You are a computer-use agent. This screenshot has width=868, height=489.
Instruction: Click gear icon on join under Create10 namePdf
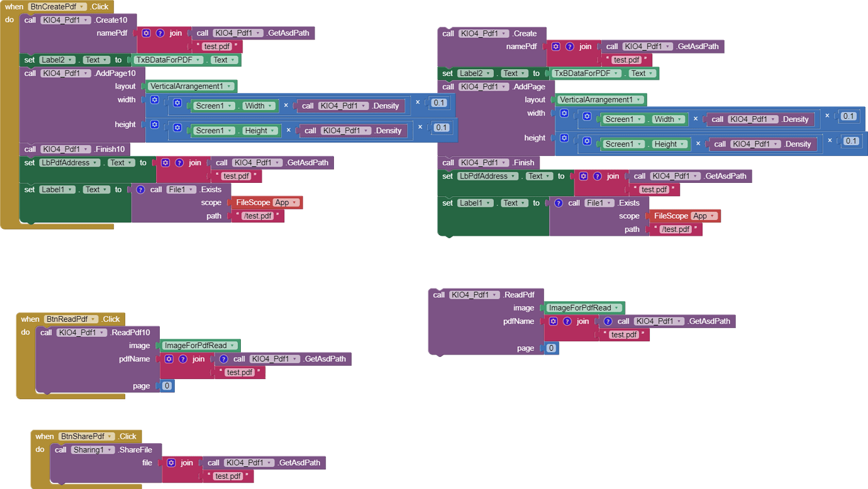coord(146,33)
